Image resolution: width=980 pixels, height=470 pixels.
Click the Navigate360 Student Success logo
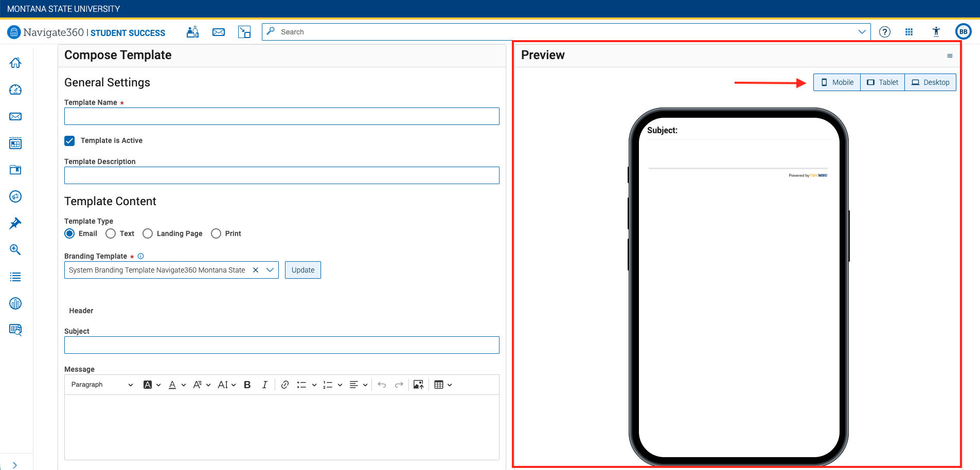pos(86,32)
